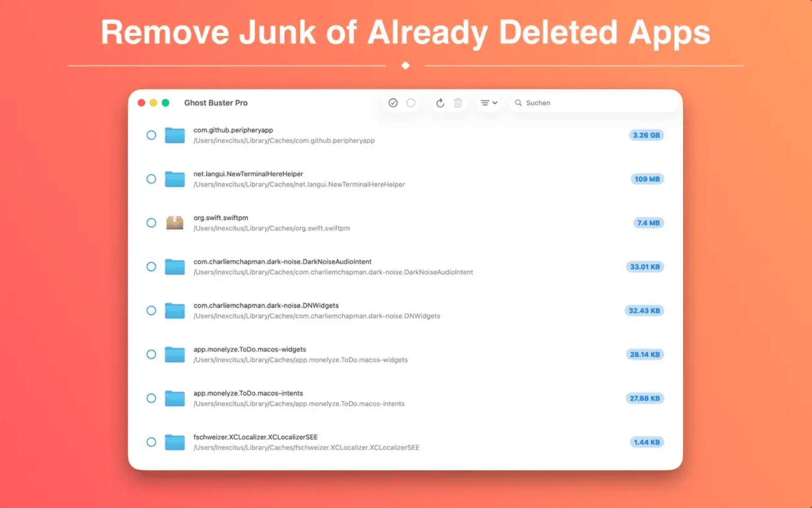This screenshot has height=508, width=812.
Task: Mark app.monelyze.ToDo.macos-widgets for removal
Action: click(x=151, y=354)
